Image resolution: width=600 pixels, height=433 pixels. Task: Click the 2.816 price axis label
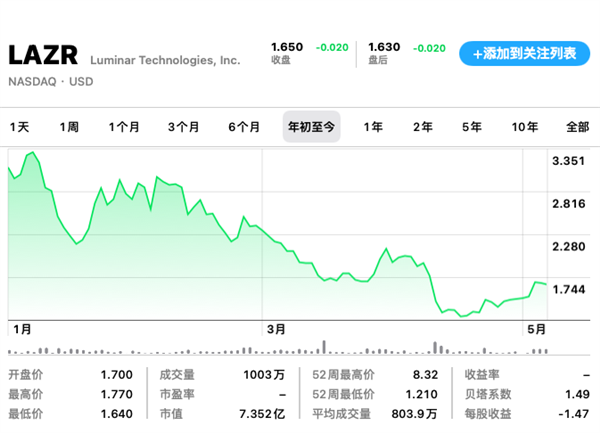(569, 204)
